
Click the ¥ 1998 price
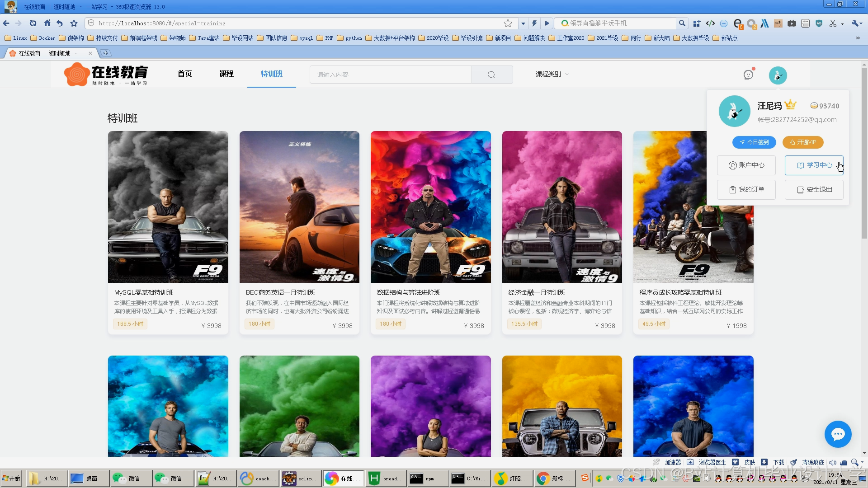pos(736,326)
